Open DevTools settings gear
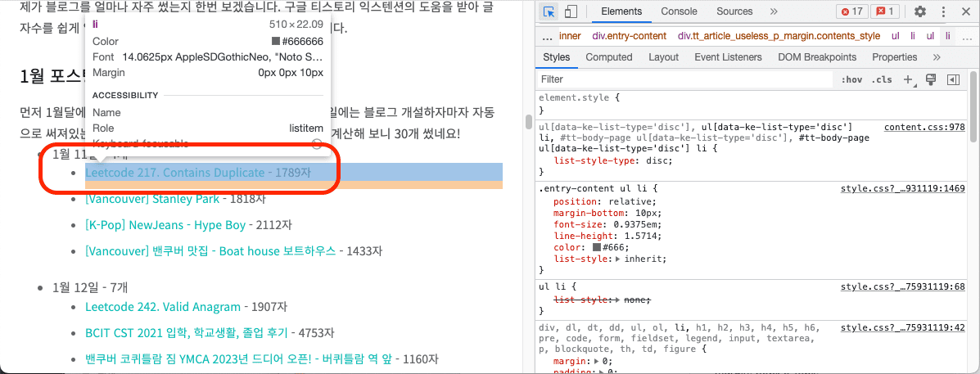 click(x=920, y=11)
